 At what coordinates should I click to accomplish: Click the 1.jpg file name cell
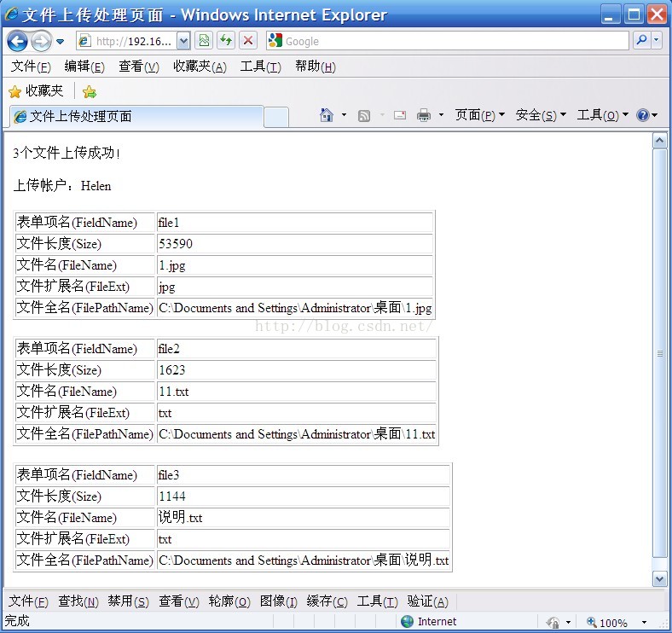click(295, 265)
